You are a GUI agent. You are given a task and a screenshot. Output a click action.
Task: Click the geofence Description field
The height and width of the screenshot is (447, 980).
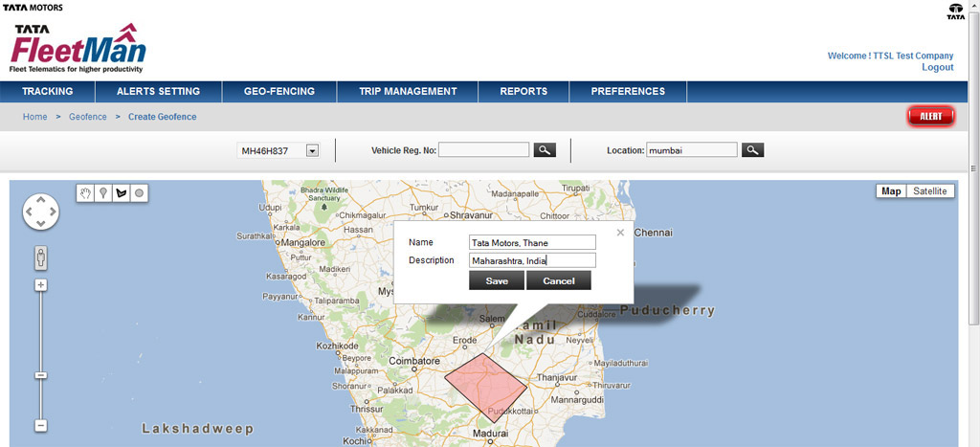click(x=532, y=260)
